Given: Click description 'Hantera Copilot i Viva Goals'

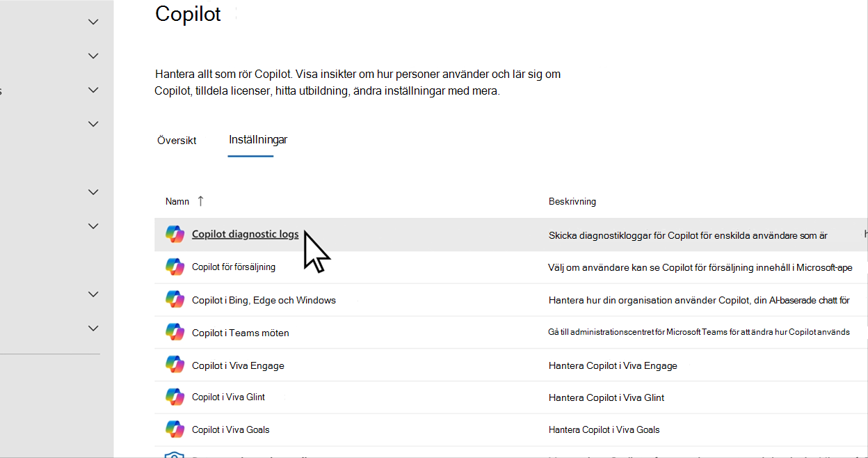Looking at the screenshot, I should coord(604,429).
